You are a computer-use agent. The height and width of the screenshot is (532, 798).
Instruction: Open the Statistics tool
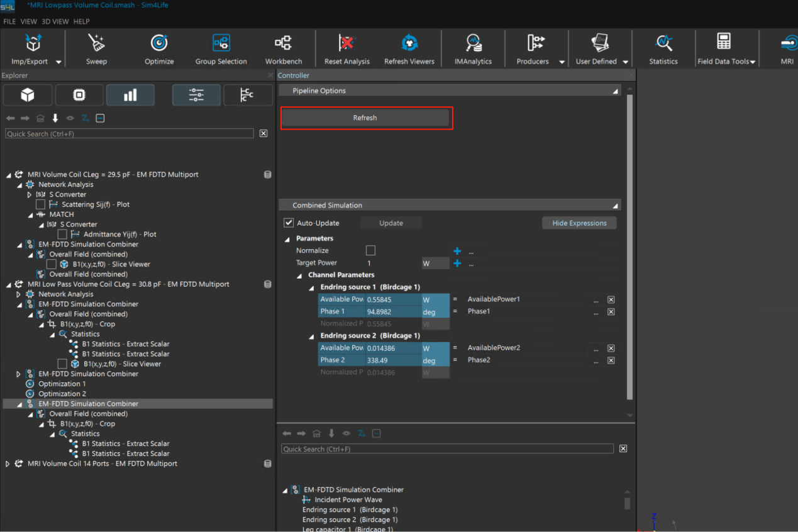pos(663,43)
